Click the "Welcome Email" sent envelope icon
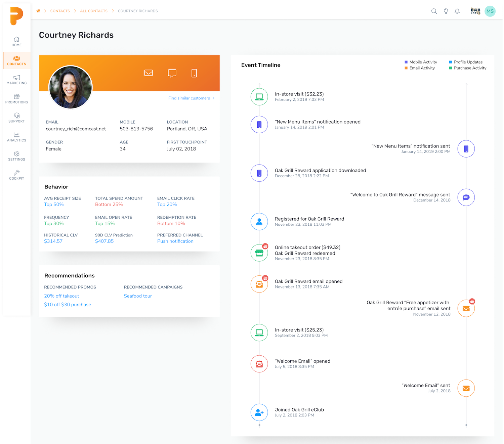This screenshot has width=504, height=444. [x=466, y=388]
